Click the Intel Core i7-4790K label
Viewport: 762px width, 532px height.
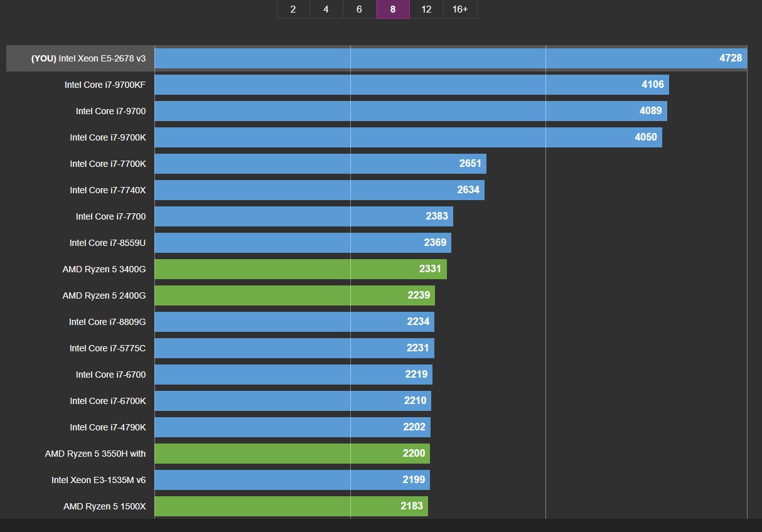(x=108, y=427)
